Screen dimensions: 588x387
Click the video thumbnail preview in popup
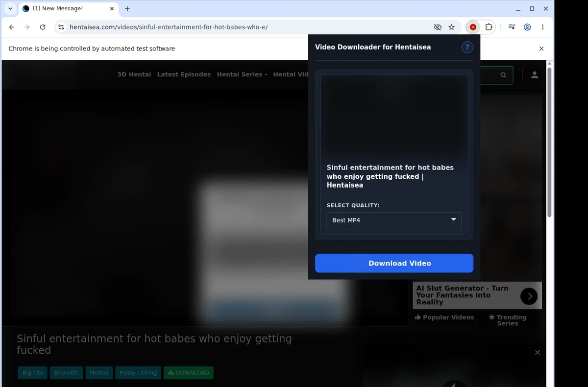[394, 116]
